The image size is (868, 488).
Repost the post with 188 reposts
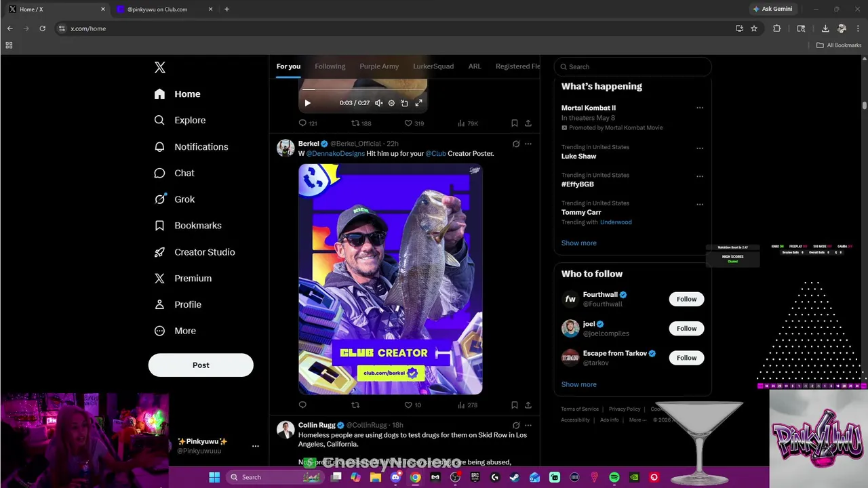click(x=361, y=123)
